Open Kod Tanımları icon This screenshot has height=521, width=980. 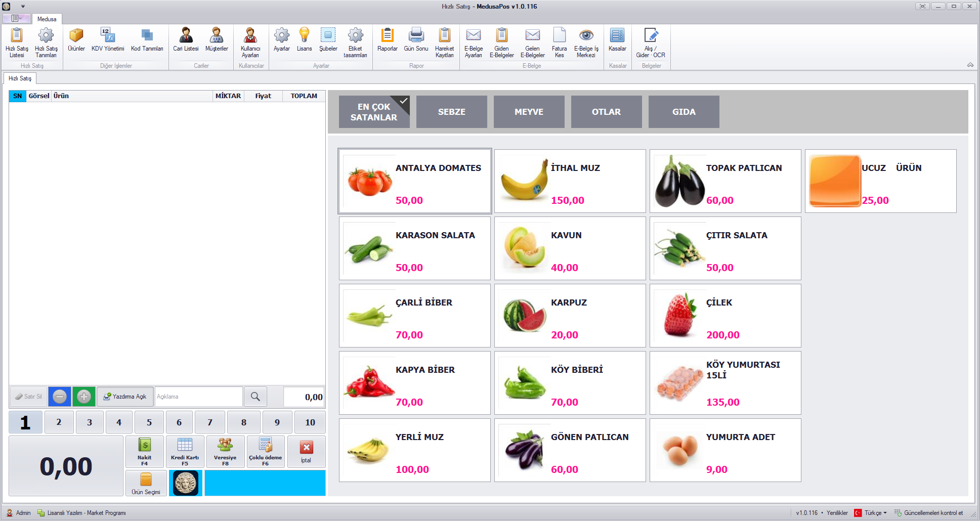[147, 39]
